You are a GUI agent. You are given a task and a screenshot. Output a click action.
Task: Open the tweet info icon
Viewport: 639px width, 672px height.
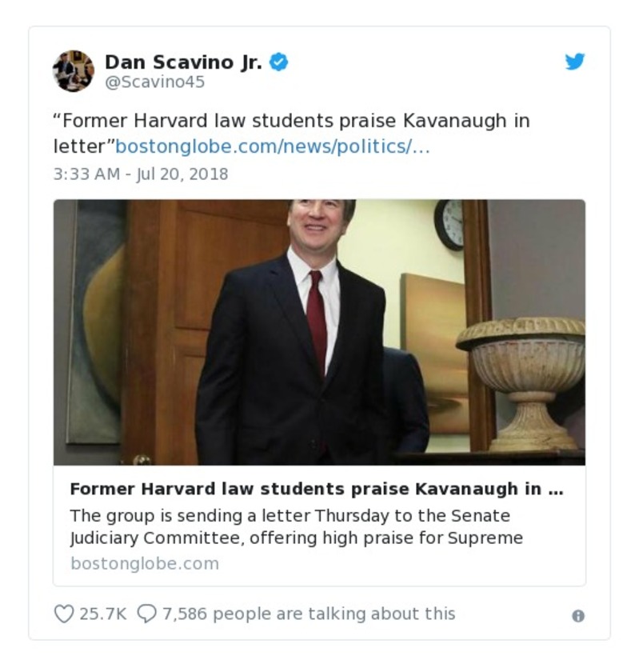pos(577,615)
